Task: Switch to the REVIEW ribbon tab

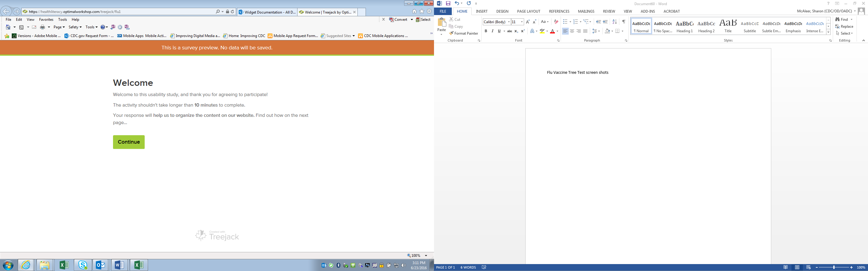Action: pos(609,11)
